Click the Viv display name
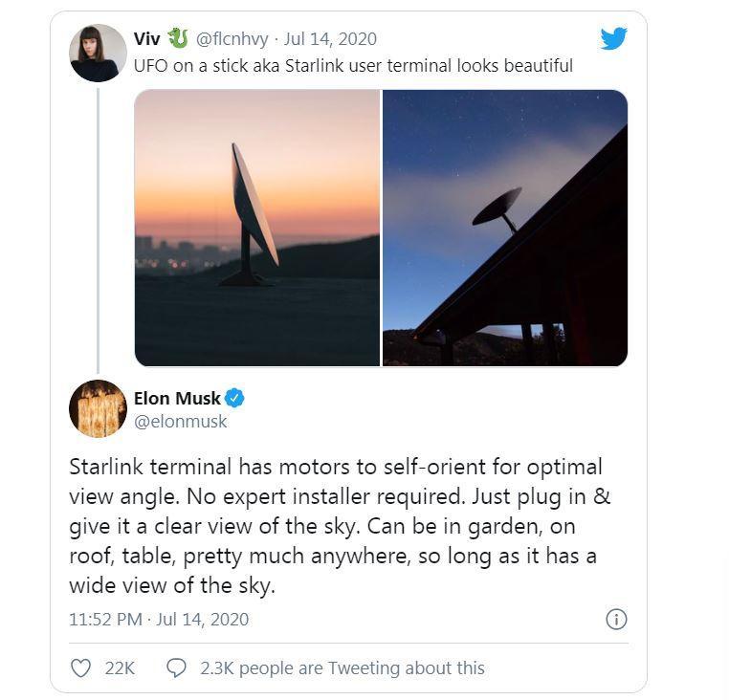Image resolution: width=729 pixels, height=700 pixels. (x=146, y=39)
